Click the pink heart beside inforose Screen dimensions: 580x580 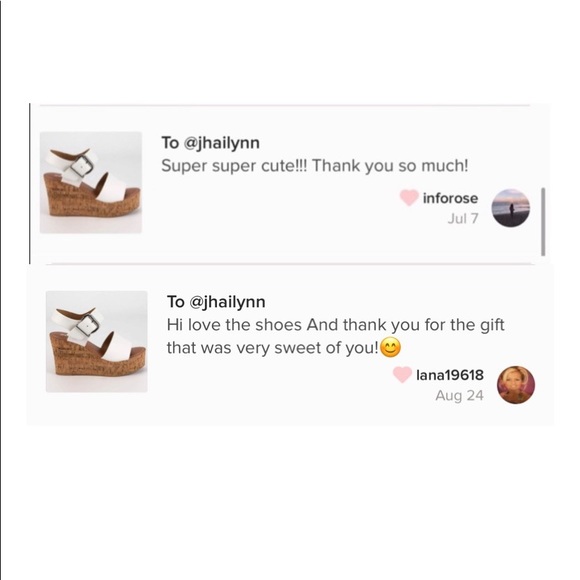point(409,198)
